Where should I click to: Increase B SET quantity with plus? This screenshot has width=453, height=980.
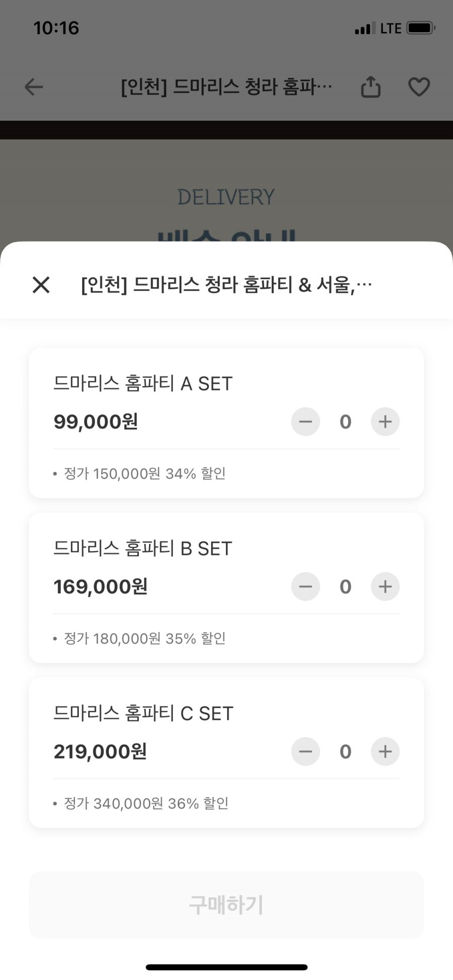[385, 587]
